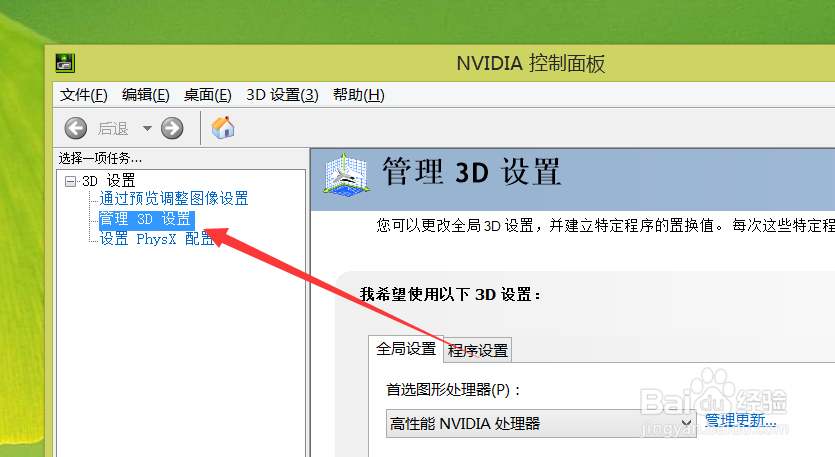Image resolution: width=835 pixels, height=457 pixels.
Task: Open the 首选图形处理器 dropdown
Action: [541, 423]
